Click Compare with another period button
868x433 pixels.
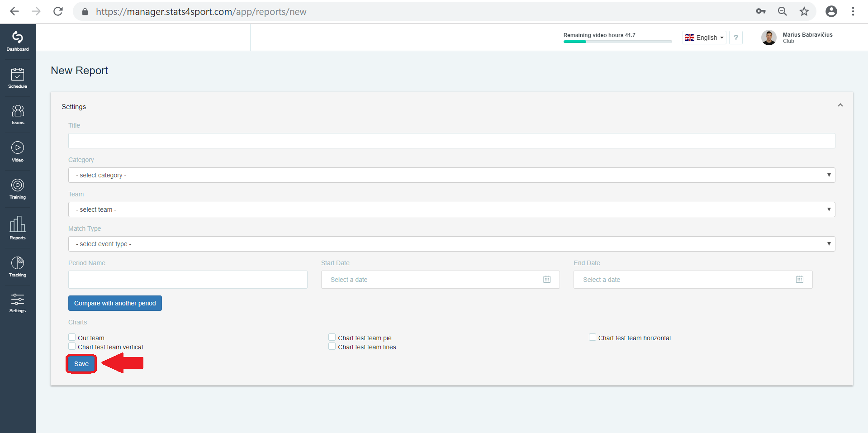[x=115, y=303]
